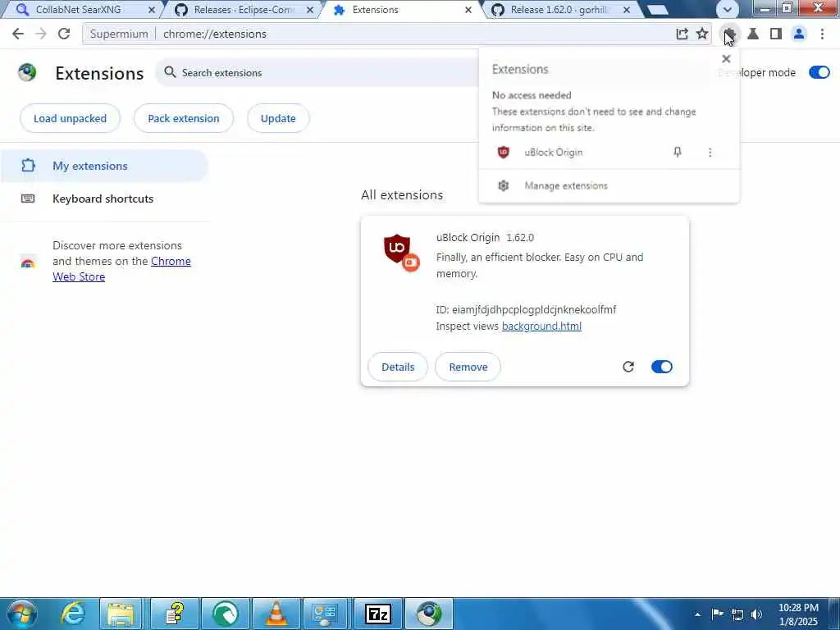Screen dimensions: 840x630
Task: Click the new tab button
Action: [657, 10]
